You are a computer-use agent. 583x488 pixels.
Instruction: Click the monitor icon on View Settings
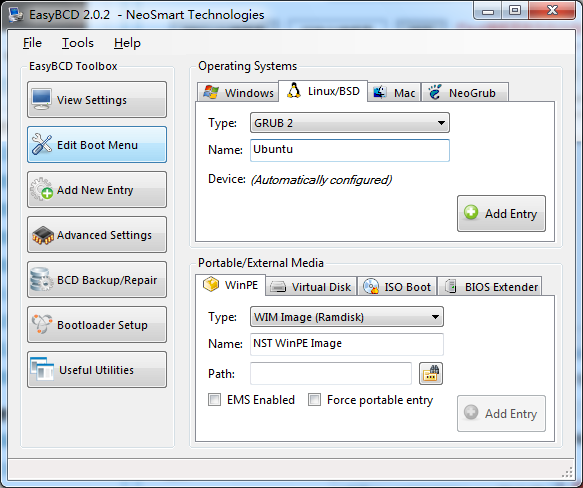point(41,100)
